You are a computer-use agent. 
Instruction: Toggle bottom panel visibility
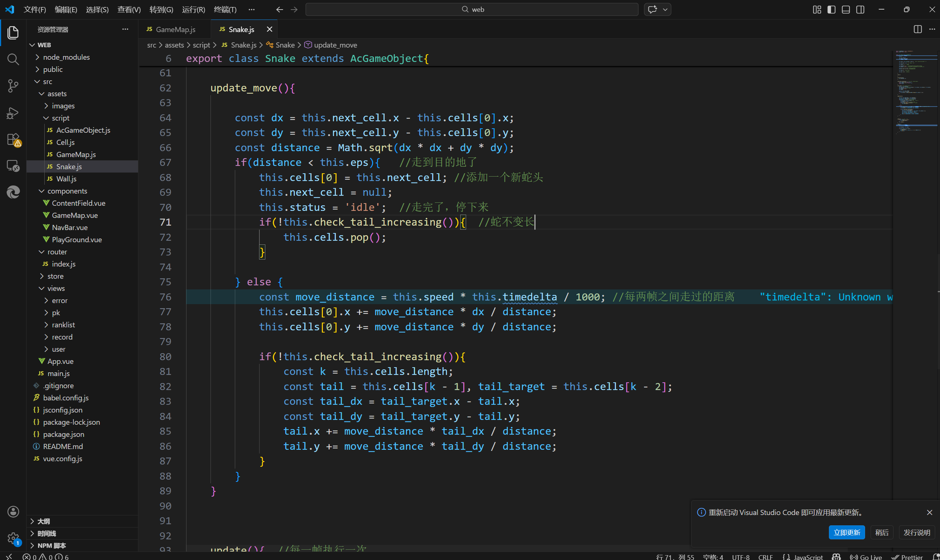[x=846, y=10]
